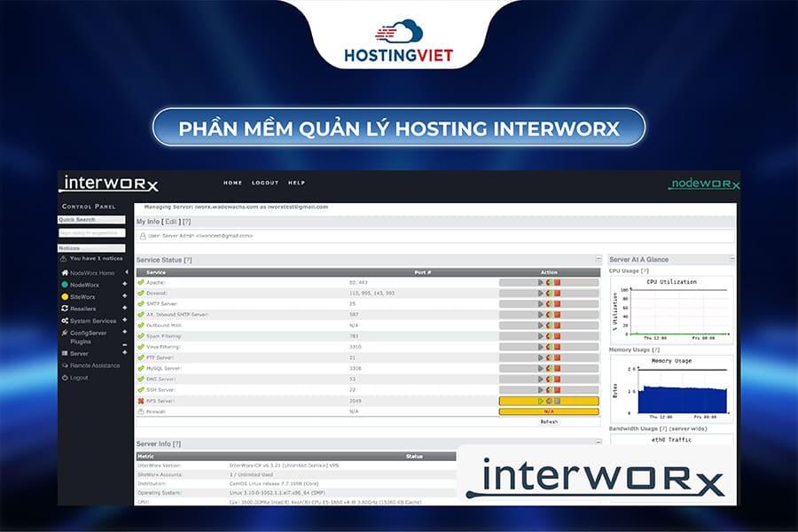Image resolution: width=798 pixels, height=532 pixels.
Task: Select HOME in the top menu
Action: coord(232,183)
